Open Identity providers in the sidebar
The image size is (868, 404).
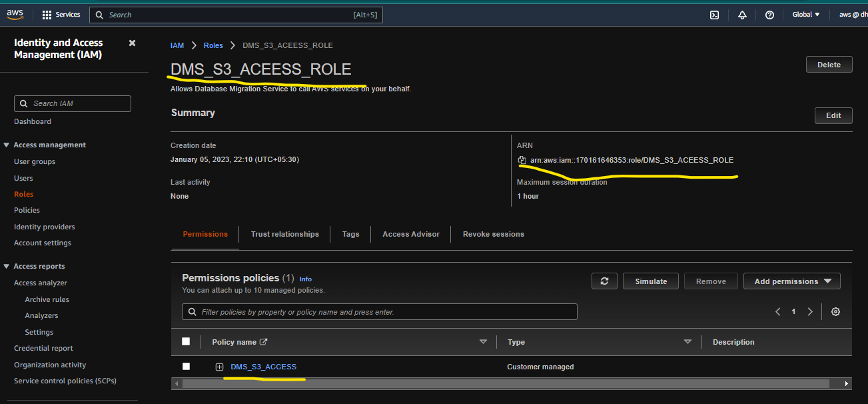pos(45,227)
